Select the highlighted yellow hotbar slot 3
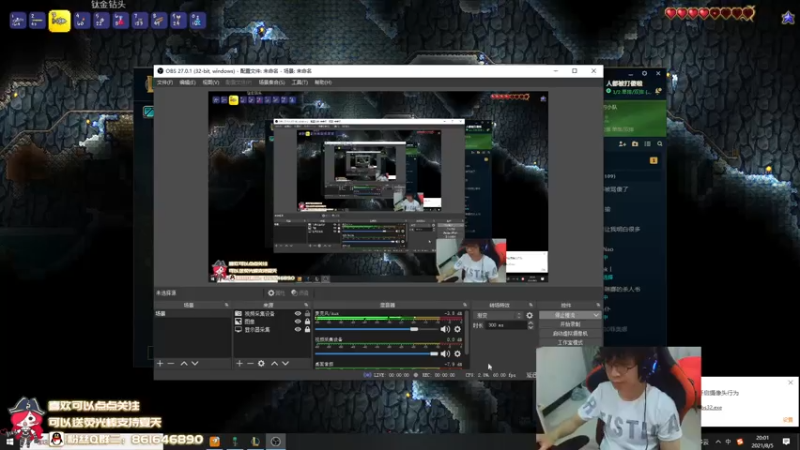The width and height of the screenshot is (800, 450). click(59, 21)
